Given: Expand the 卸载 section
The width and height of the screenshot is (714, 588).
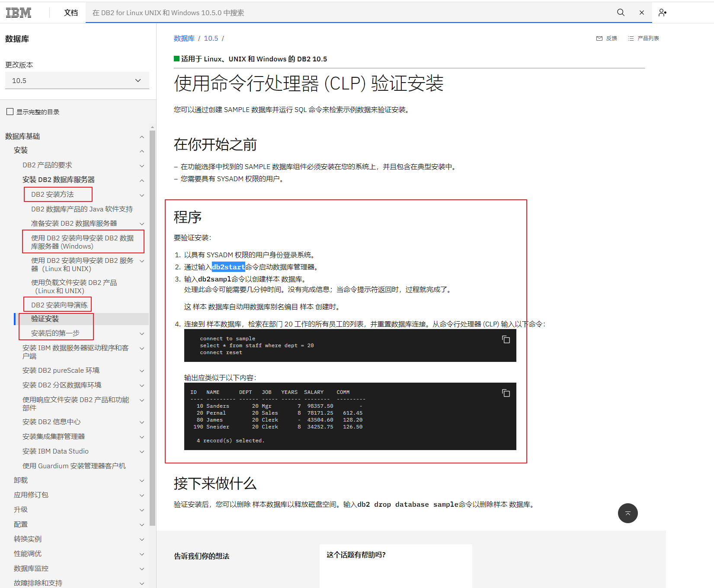Looking at the screenshot, I should [x=142, y=480].
